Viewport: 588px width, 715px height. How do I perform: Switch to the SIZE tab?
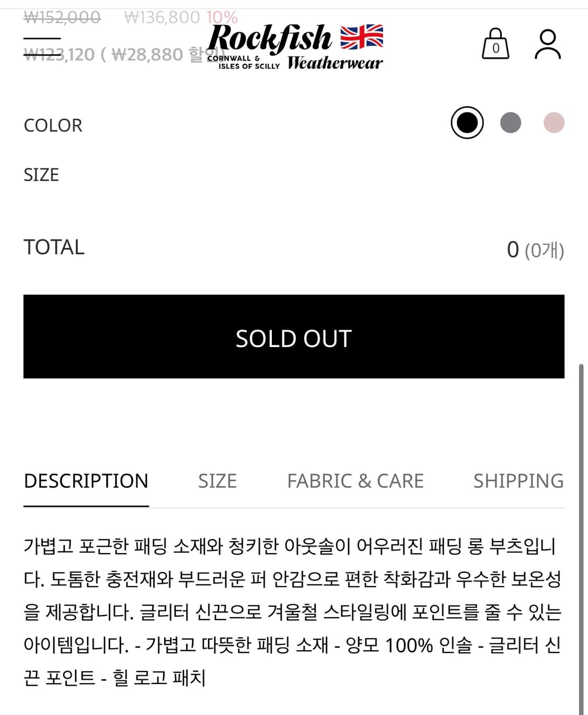(217, 481)
